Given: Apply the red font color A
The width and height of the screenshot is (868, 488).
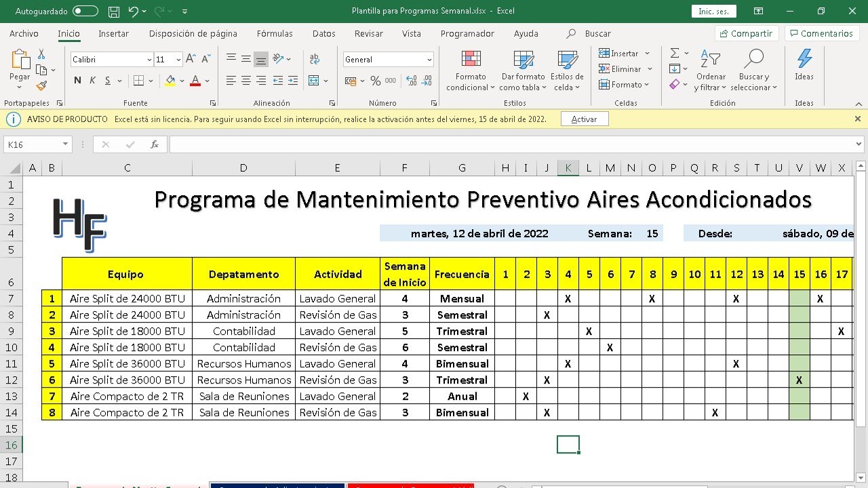Looking at the screenshot, I should (x=195, y=81).
